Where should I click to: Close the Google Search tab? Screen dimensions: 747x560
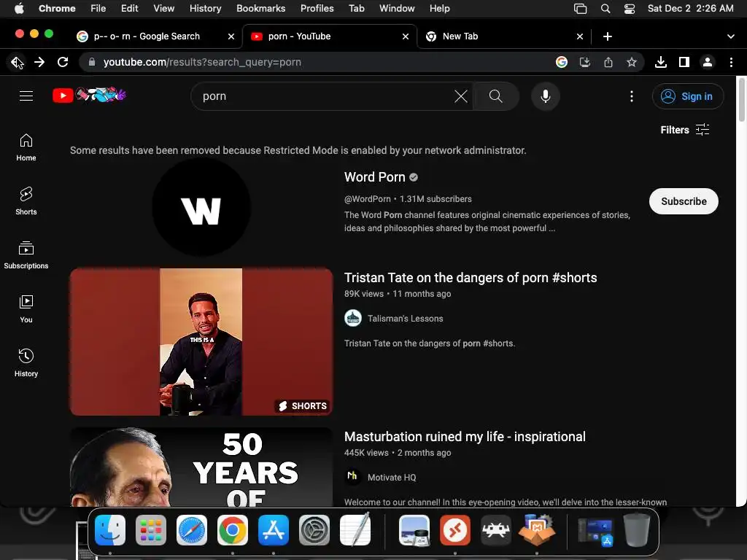231,36
